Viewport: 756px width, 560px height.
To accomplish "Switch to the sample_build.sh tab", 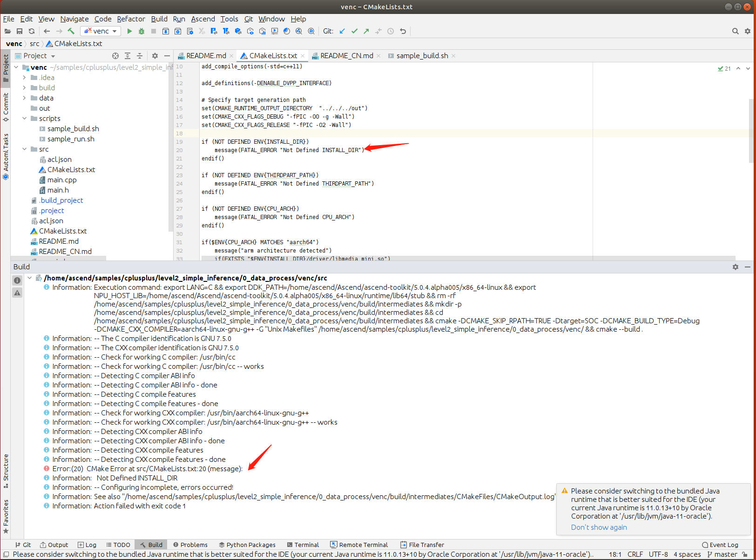I will [422, 56].
